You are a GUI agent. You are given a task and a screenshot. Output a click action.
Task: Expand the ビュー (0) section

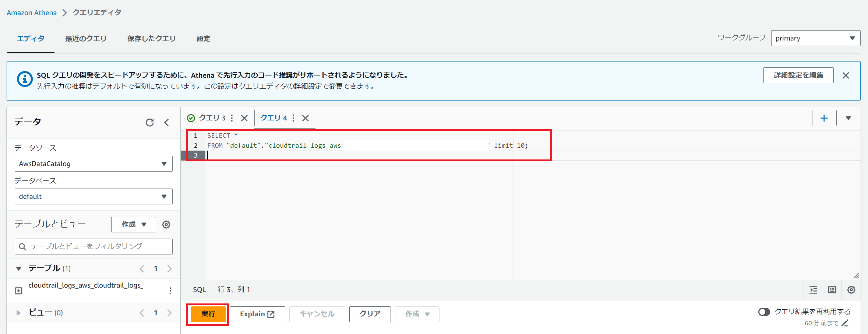coord(18,313)
